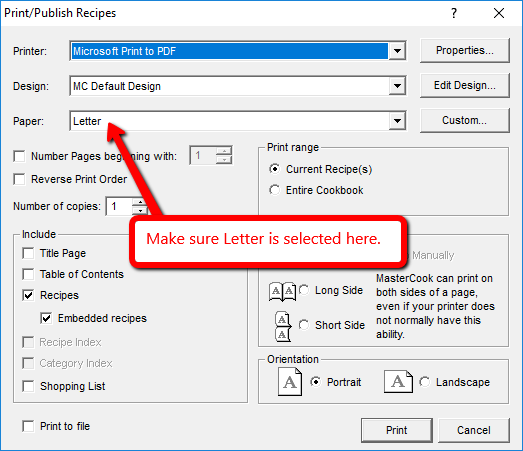The height and width of the screenshot is (451, 523).
Task: Click the question mark help icon
Action: (x=454, y=13)
